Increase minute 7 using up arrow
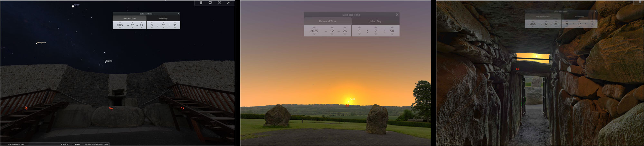 (x=375, y=27)
